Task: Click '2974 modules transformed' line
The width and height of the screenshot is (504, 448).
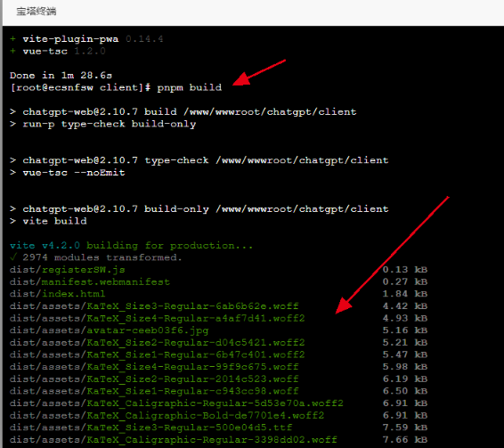Action: click(x=96, y=257)
